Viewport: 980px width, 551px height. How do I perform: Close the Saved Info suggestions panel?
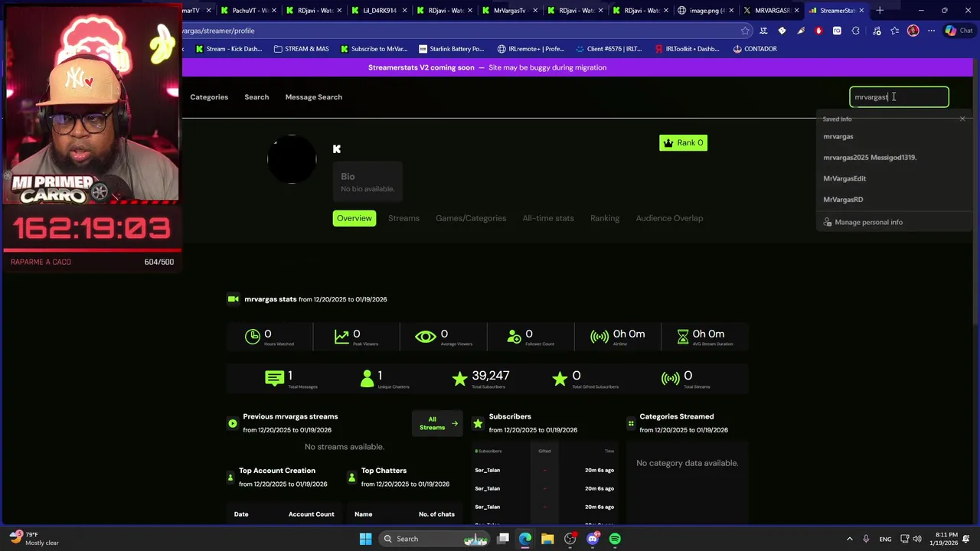[962, 119]
